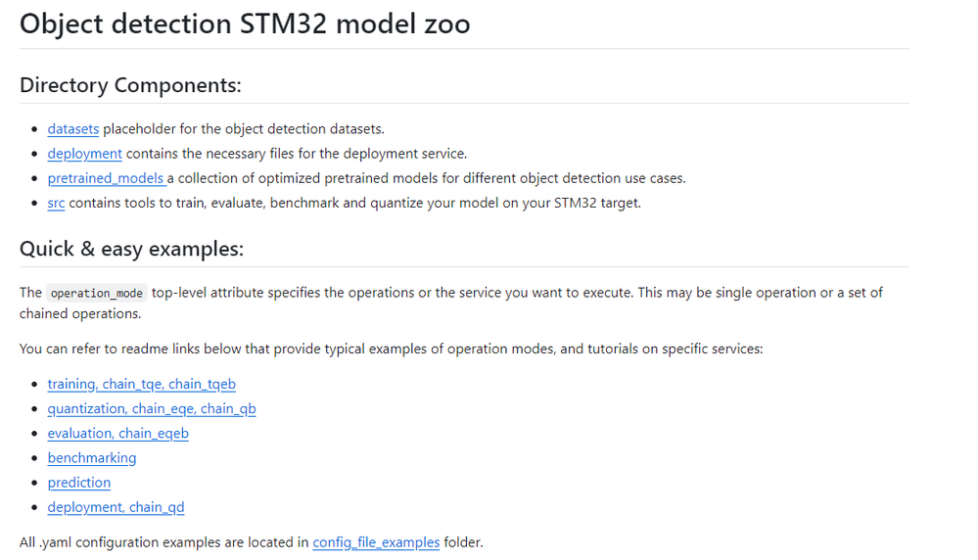The width and height of the screenshot is (978, 560).
Task: Open the training, chain_tqe, chain_tqeb readme link
Action: [x=141, y=384]
